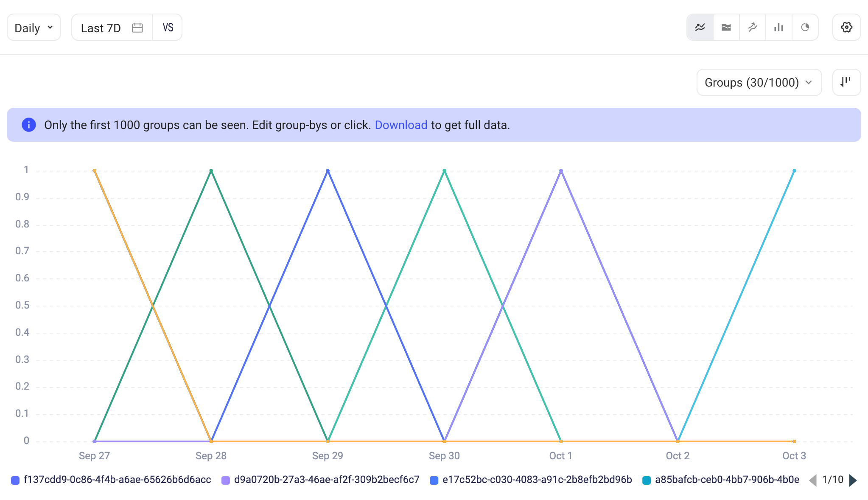Click the blue data point at Sep 29 peak
The width and height of the screenshot is (868, 500).
[x=328, y=171]
